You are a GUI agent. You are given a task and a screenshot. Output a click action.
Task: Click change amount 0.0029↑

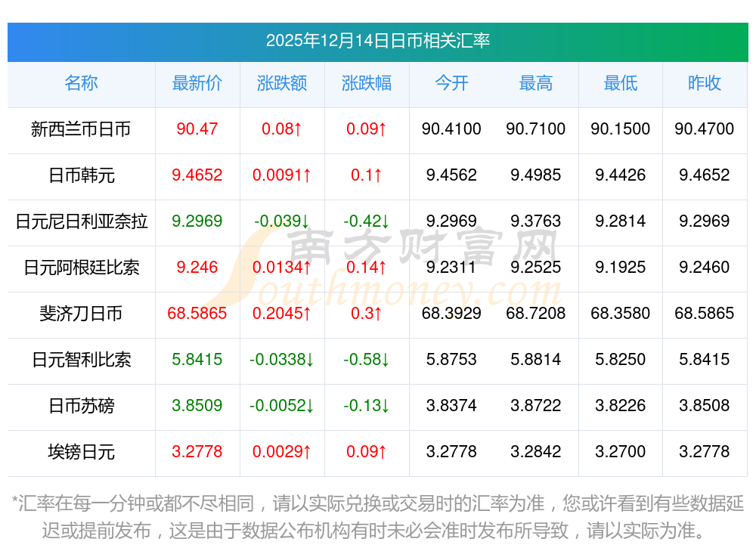(x=281, y=451)
